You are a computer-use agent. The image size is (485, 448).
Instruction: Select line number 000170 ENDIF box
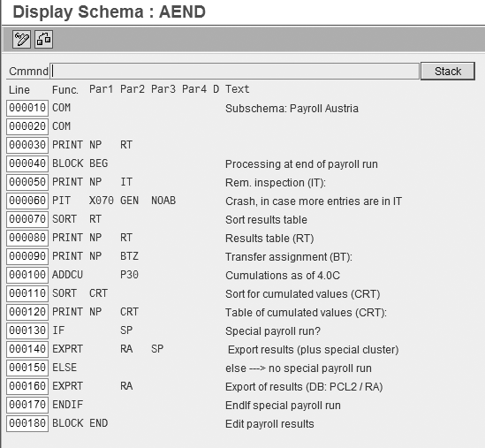coord(27,405)
